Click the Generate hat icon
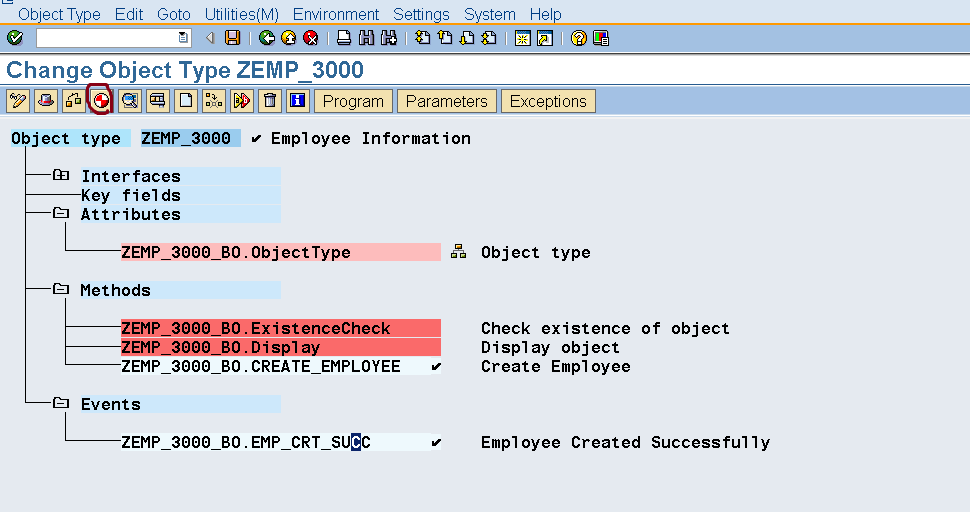970x512 pixels. (46, 101)
